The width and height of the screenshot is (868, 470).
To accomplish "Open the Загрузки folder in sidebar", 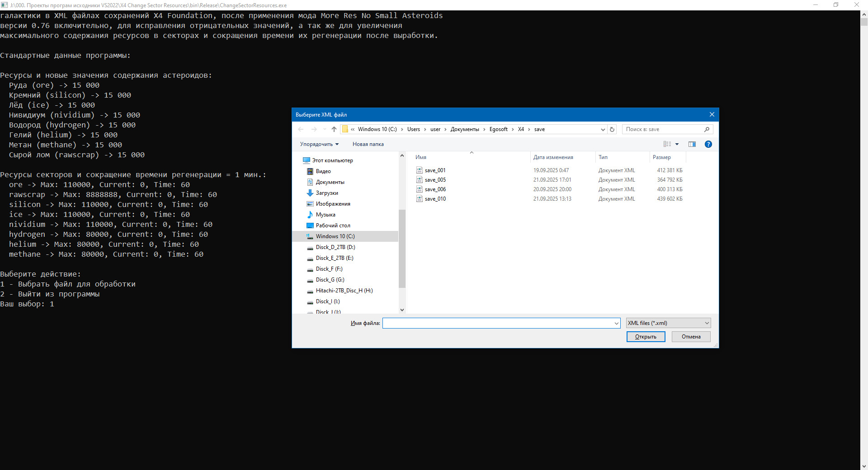I will tap(326, 193).
